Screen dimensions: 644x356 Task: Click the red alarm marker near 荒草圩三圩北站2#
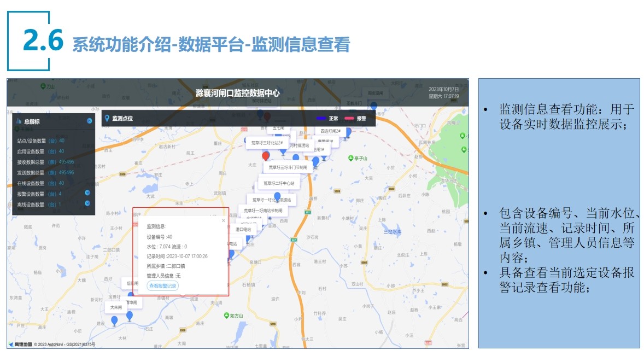[266, 156]
